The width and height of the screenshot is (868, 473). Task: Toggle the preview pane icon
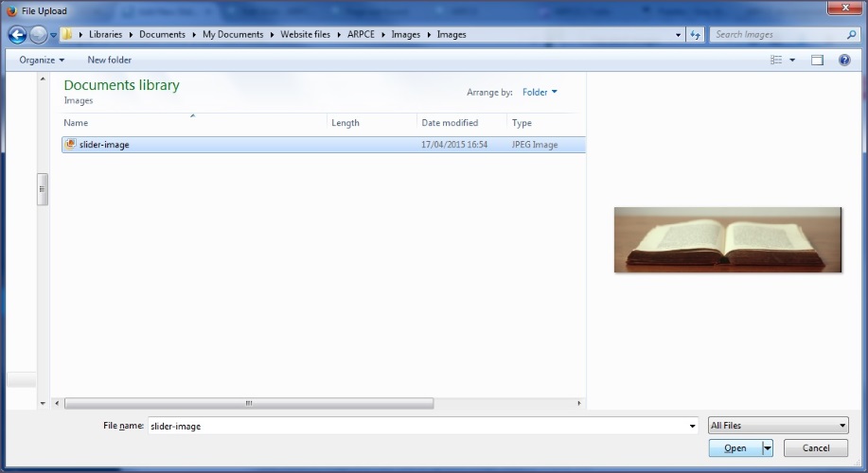click(x=817, y=60)
